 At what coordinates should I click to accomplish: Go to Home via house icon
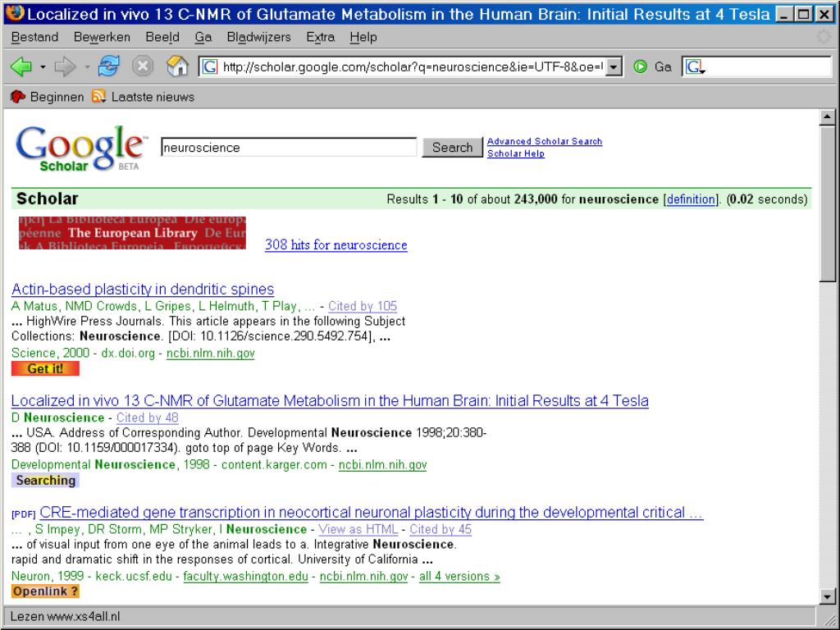pyautogui.click(x=177, y=66)
